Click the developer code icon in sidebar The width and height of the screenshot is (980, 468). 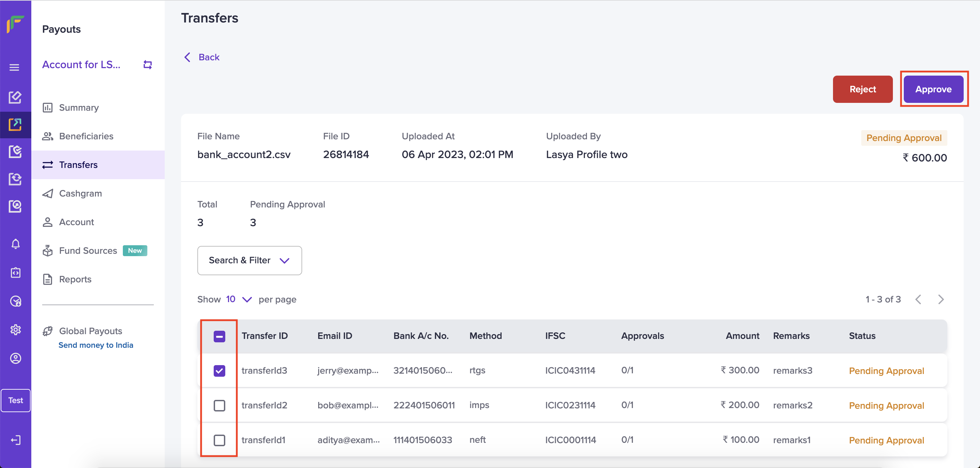[15, 272]
